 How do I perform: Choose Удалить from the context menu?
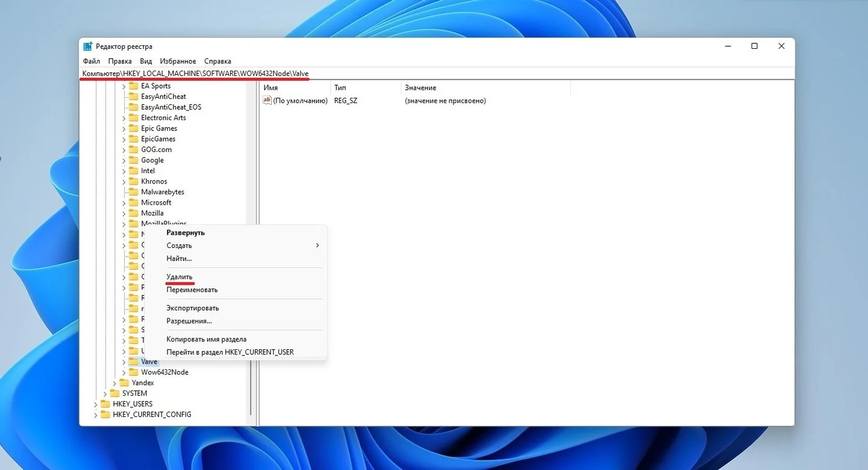coord(180,277)
